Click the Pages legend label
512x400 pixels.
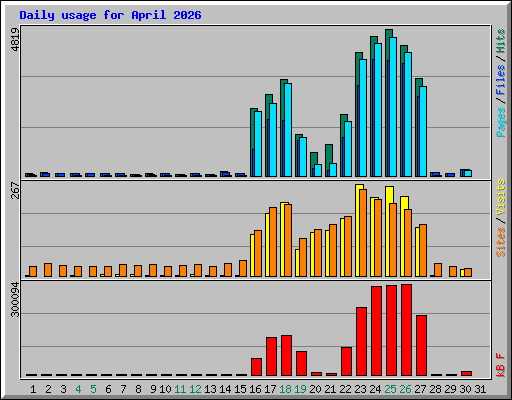501,122
